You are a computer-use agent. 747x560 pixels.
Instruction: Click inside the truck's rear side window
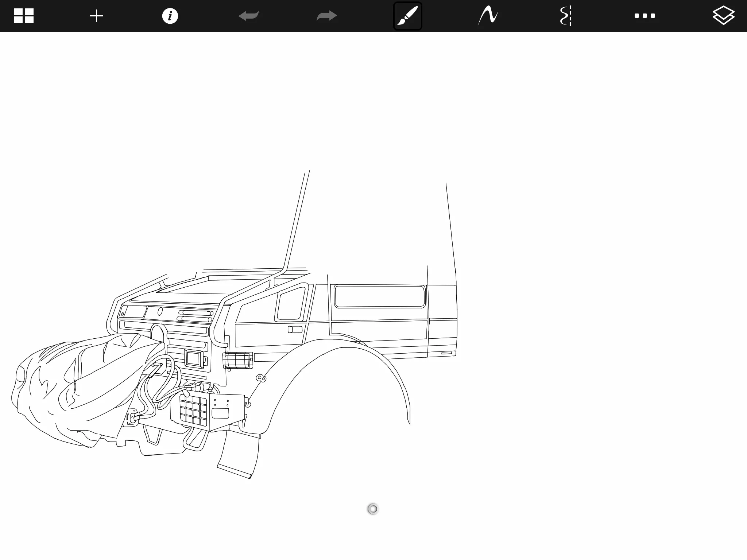(x=379, y=296)
